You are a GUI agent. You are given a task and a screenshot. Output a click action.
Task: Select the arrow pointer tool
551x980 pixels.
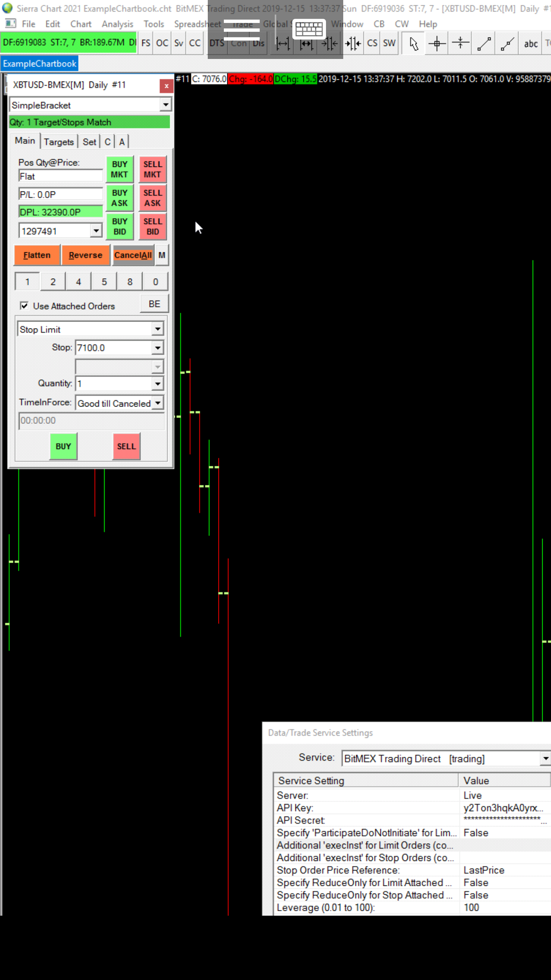[413, 43]
